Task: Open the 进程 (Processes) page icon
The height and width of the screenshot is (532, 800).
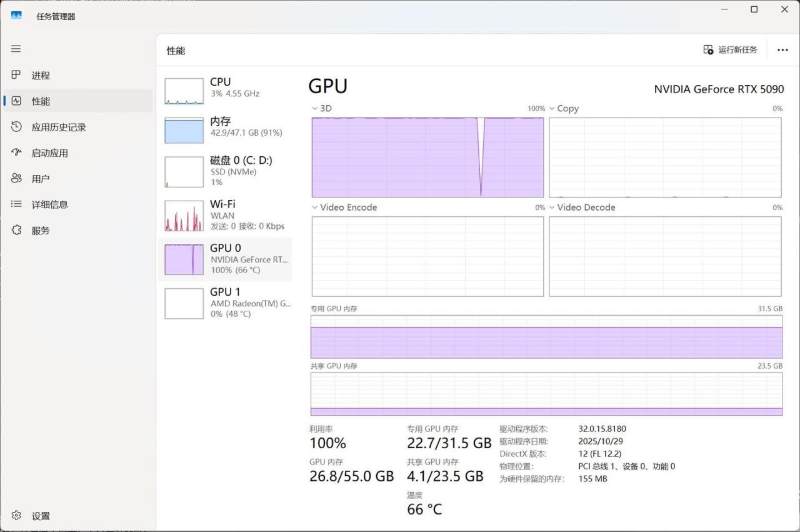Action: pyautogui.click(x=16, y=75)
